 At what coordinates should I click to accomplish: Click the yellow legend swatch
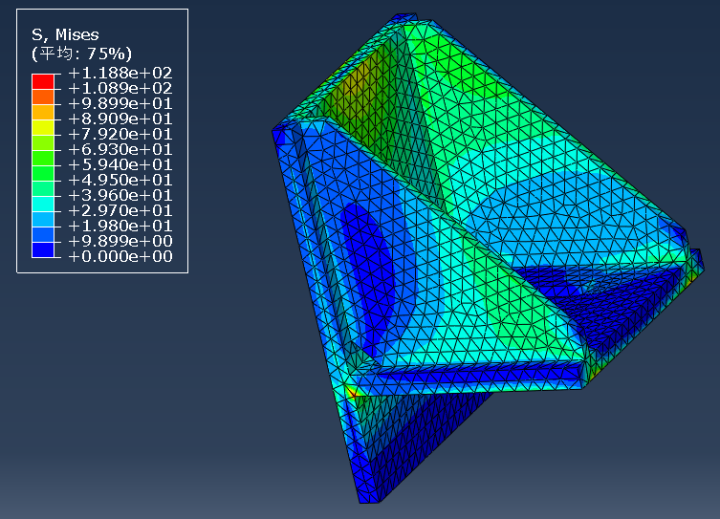point(43,127)
